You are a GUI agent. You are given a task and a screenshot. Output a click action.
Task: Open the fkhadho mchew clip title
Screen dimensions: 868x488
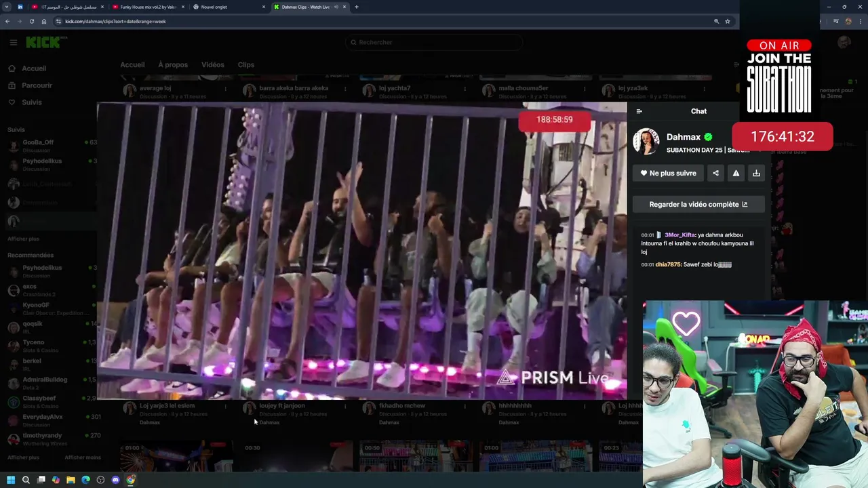tap(402, 406)
